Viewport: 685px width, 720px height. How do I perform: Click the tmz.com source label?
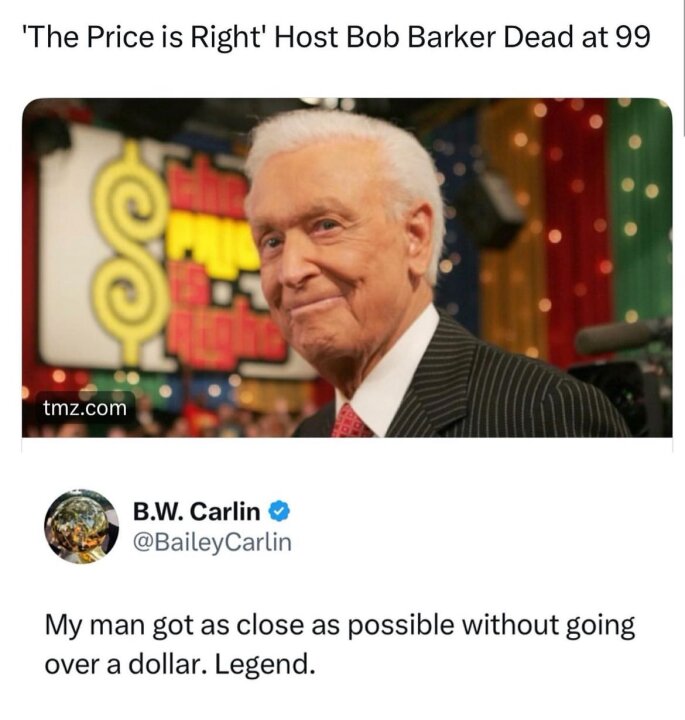coord(85,408)
